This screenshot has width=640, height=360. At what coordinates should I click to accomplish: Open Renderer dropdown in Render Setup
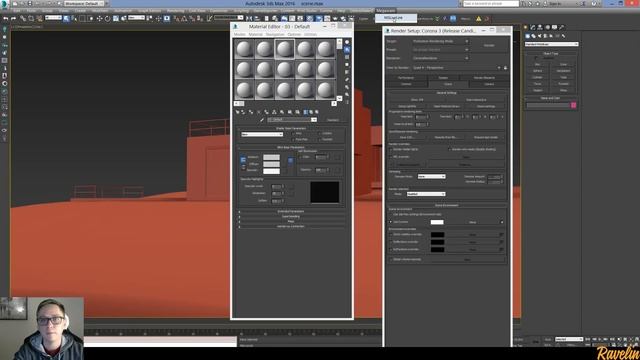coord(440,58)
